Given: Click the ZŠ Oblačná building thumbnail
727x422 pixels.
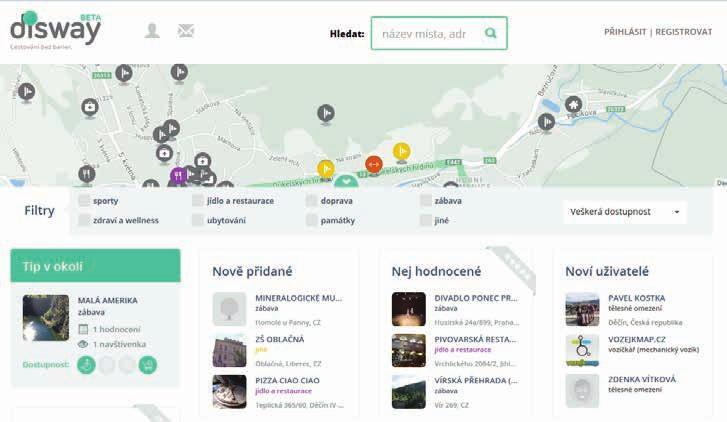Looking at the screenshot, I should pos(230,351).
